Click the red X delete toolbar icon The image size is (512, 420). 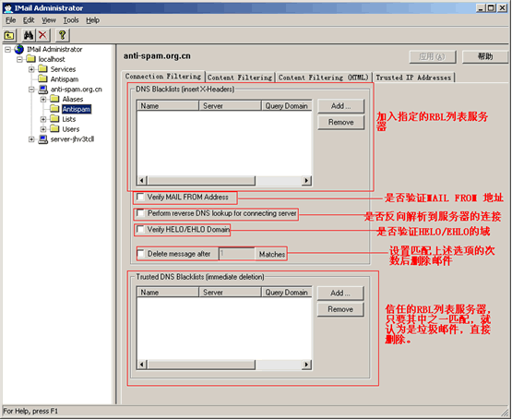[42, 35]
